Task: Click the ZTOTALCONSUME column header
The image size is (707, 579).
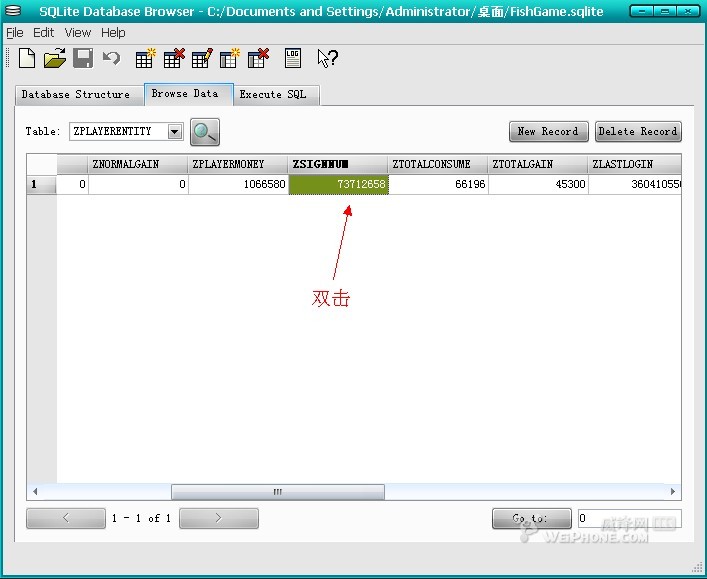Action: tap(437, 164)
